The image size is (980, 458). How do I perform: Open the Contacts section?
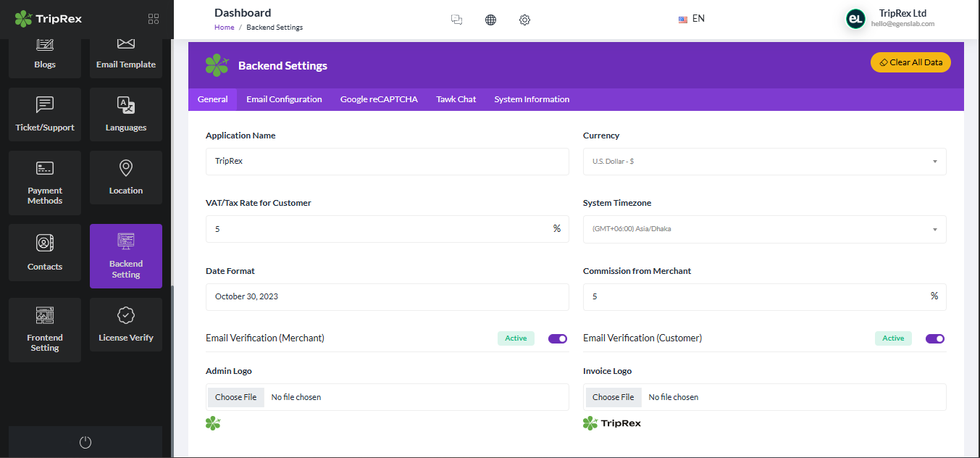tap(44, 252)
